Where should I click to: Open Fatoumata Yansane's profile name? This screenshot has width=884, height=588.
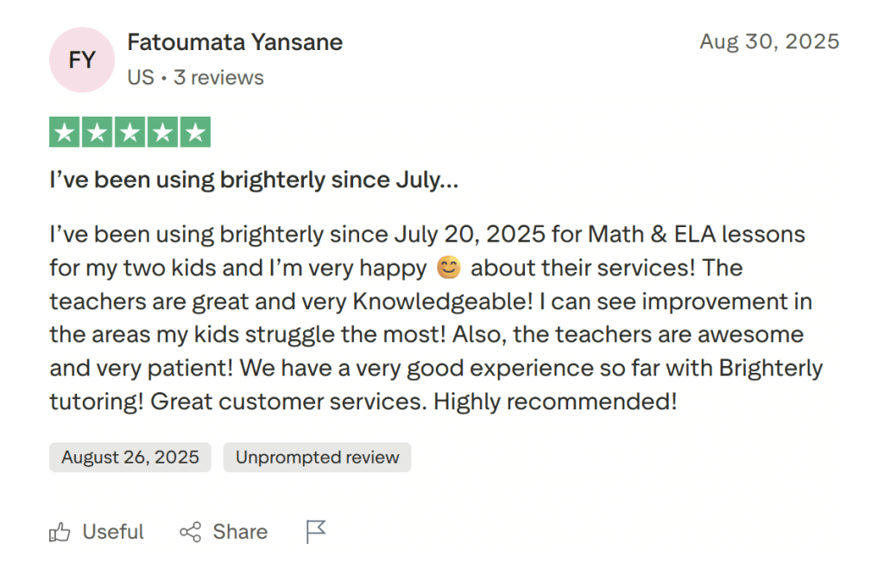235,42
